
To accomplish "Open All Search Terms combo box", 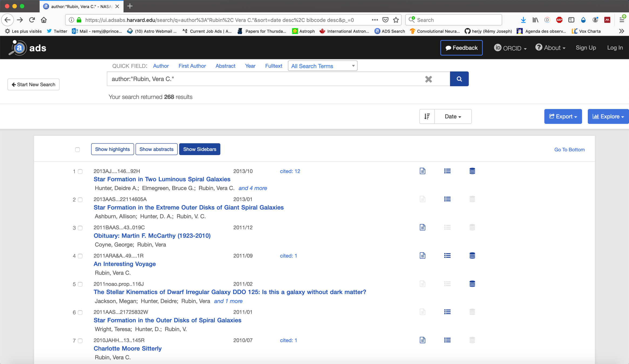I will 322,66.
